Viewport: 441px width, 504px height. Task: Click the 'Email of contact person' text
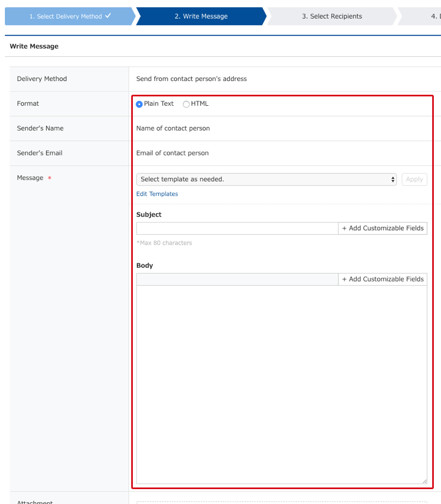pos(173,153)
